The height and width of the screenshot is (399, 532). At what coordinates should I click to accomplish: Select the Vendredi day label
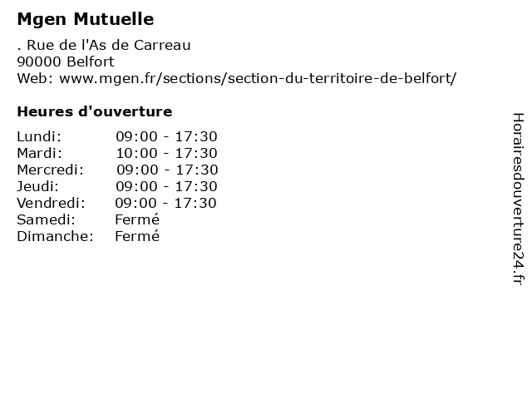pyautogui.click(x=52, y=203)
